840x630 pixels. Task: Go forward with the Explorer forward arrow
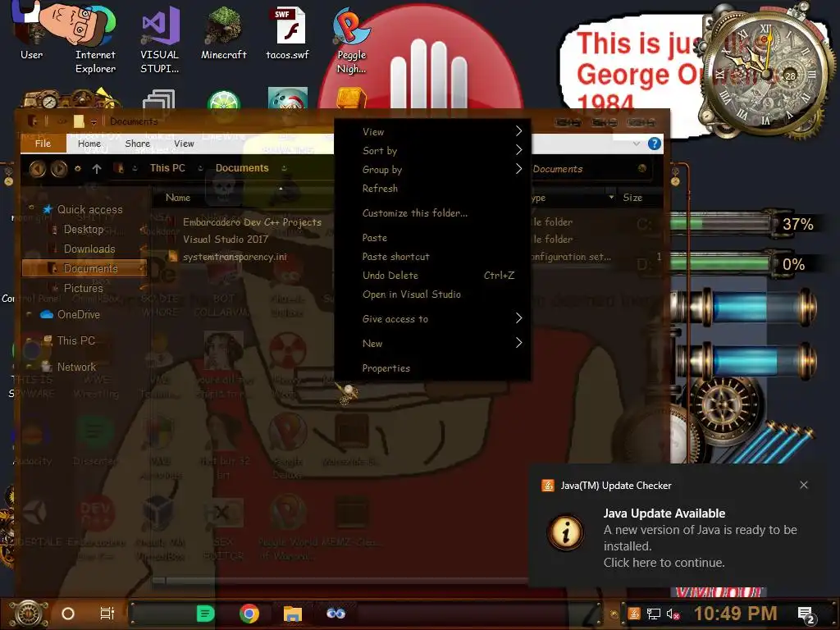[x=59, y=169]
